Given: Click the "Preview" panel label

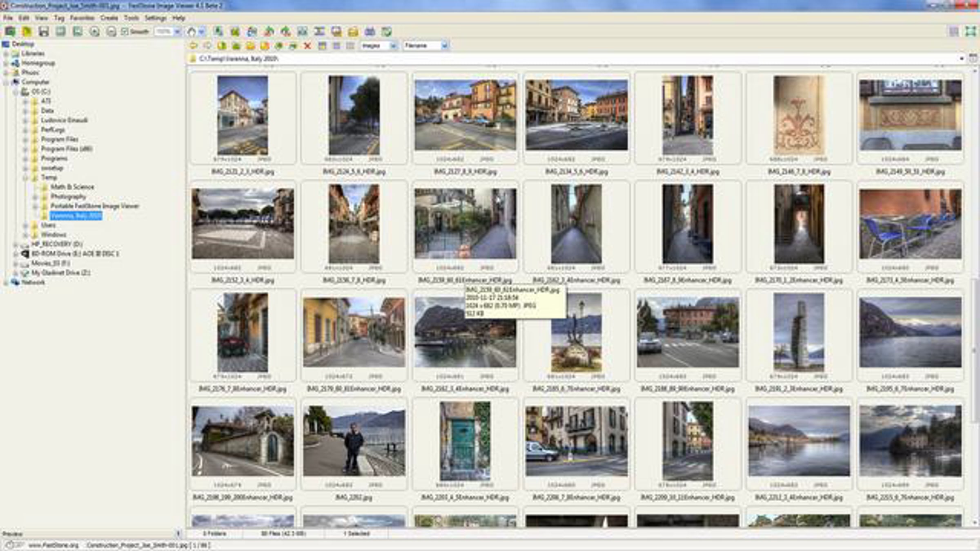Looking at the screenshot, I should (x=13, y=534).
